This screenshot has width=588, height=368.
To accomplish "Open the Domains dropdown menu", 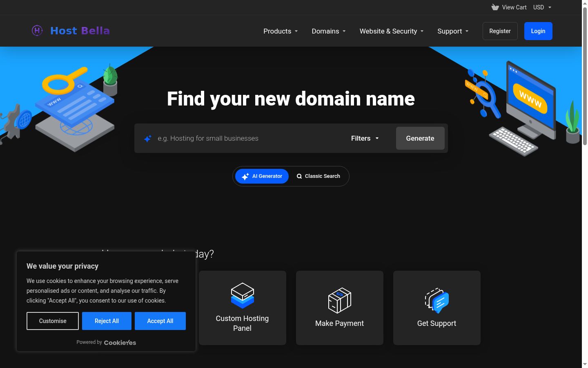I will click(329, 31).
